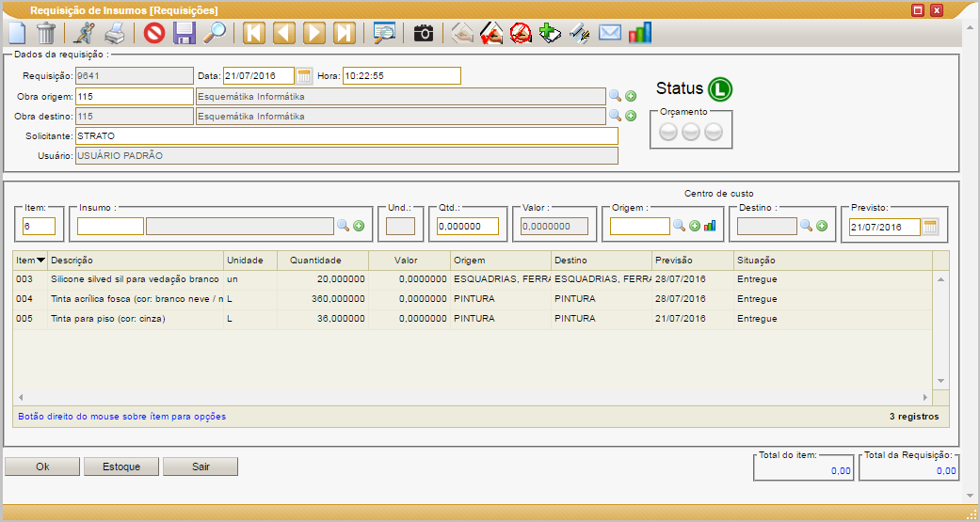Screen dimensions: 980x522
Task: Search for Obra origem with magnifier
Action: click(x=615, y=96)
